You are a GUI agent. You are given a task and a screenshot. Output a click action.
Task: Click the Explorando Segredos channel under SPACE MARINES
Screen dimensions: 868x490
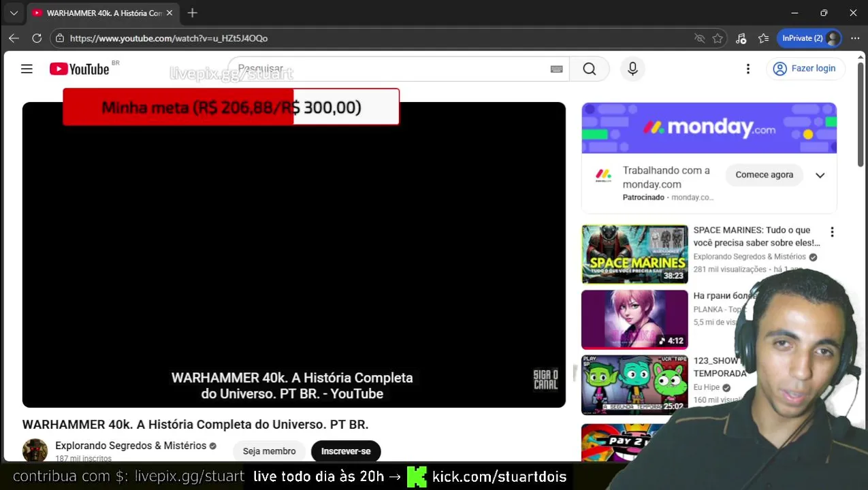coord(749,257)
